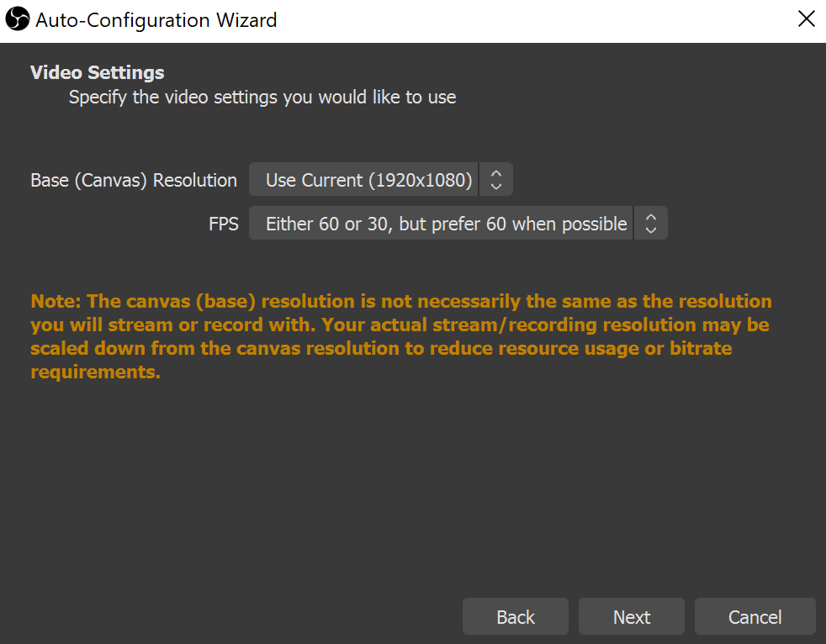Select the "Use Current (1920x1080)" value text

click(368, 180)
